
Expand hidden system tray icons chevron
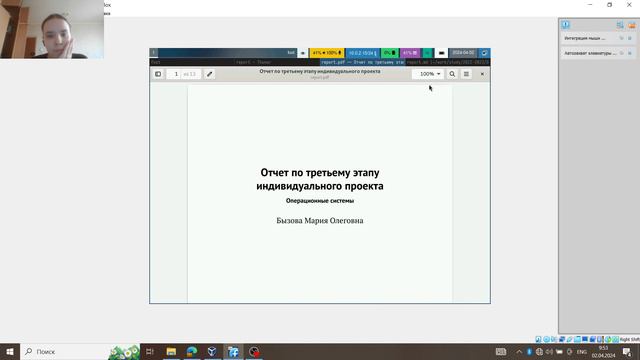(519, 352)
